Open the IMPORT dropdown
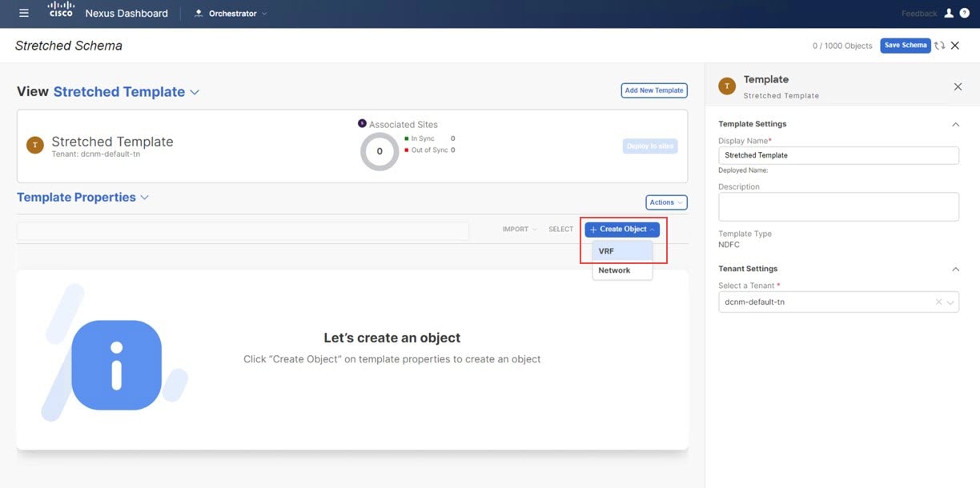 (x=520, y=230)
